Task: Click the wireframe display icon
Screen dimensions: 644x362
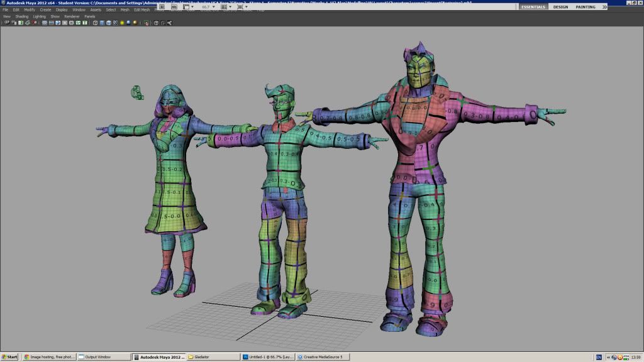Action: [x=96, y=23]
